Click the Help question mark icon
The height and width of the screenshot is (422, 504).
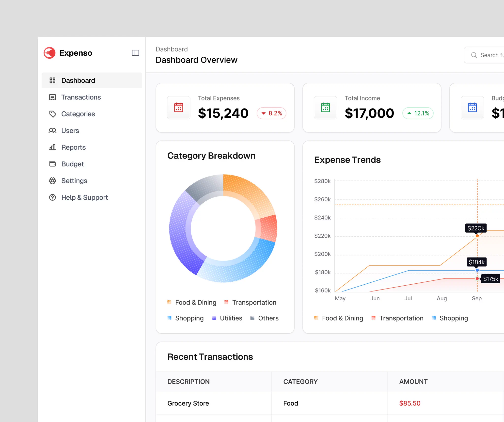point(52,197)
